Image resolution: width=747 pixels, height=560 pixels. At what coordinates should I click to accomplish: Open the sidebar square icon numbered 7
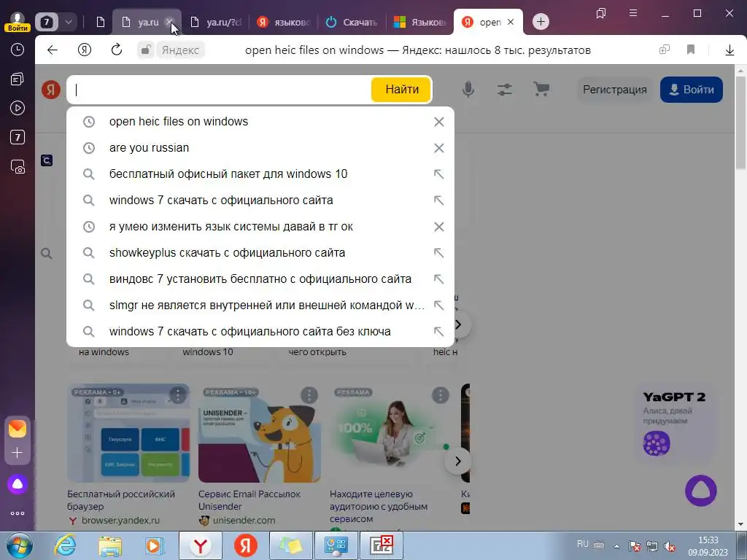tap(18, 137)
